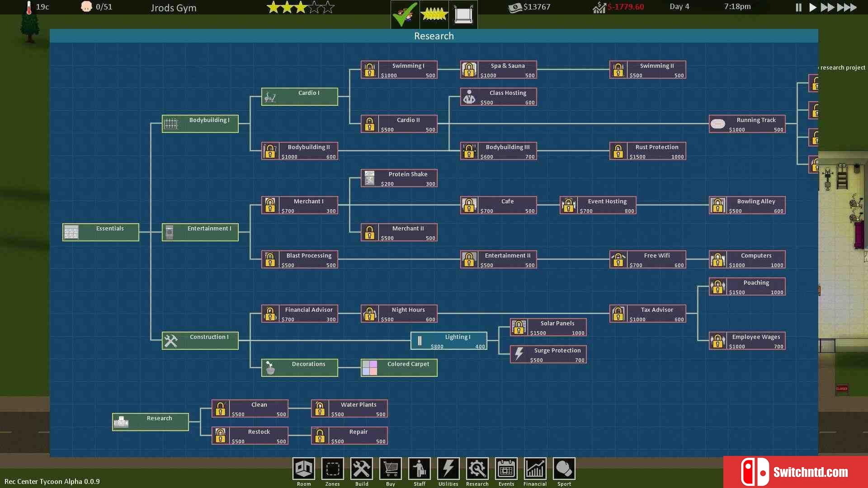
Task: Select the Decorations research node
Action: tap(299, 368)
